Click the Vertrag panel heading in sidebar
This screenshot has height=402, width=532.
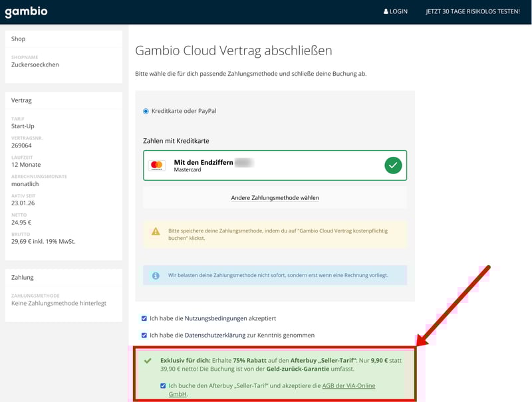point(21,100)
